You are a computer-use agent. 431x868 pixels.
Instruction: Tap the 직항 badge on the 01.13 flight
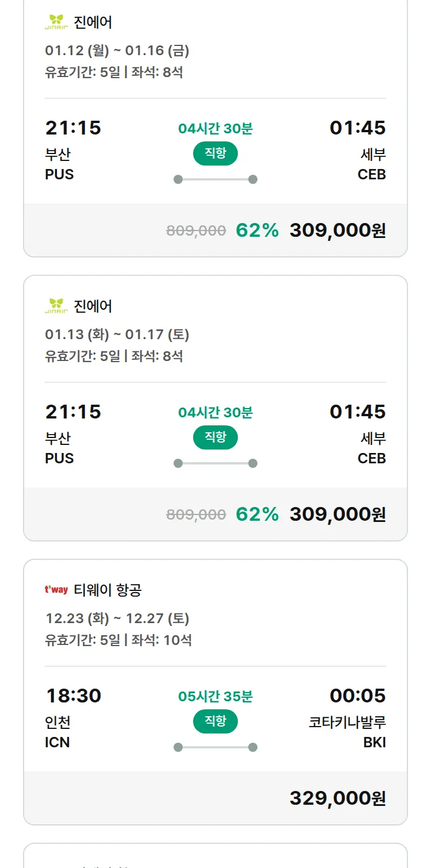(x=215, y=437)
